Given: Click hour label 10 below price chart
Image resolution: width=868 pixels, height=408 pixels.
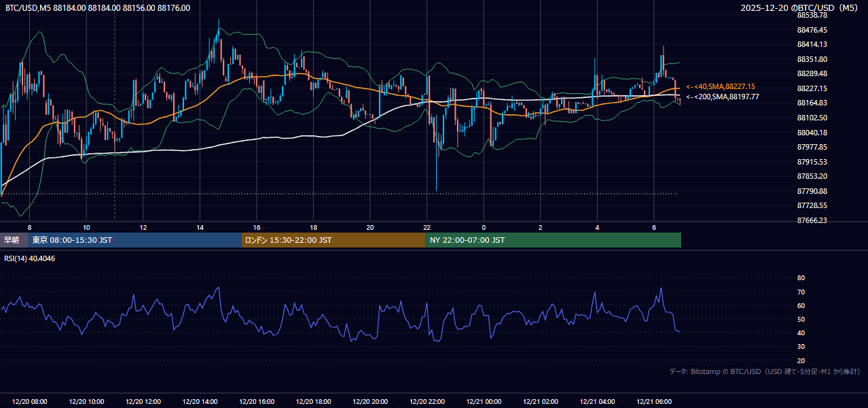Looking at the screenshot, I should click(86, 227).
